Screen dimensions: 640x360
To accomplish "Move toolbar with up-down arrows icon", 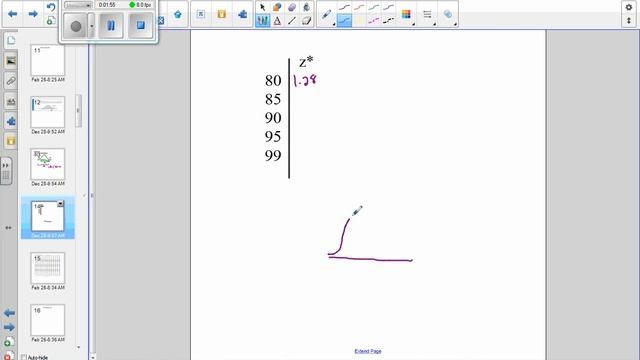I will point(629,20).
